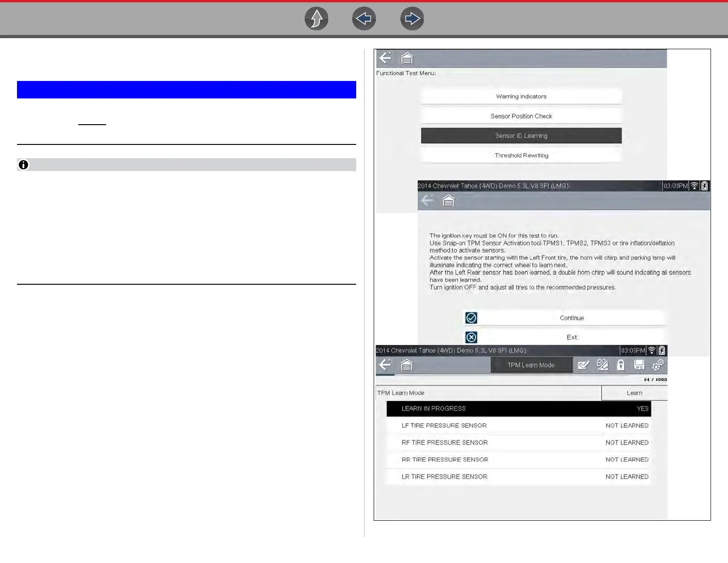728x563 pixels.
Task: Click home icon in TPM Learn Mode screen
Action: [x=407, y=365]
